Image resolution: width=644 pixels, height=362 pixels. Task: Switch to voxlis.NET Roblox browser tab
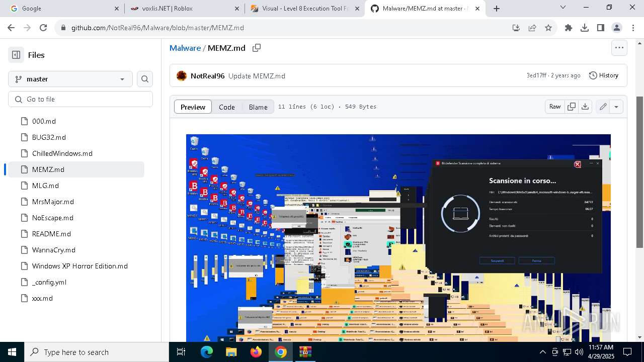(x=184, y=9)
